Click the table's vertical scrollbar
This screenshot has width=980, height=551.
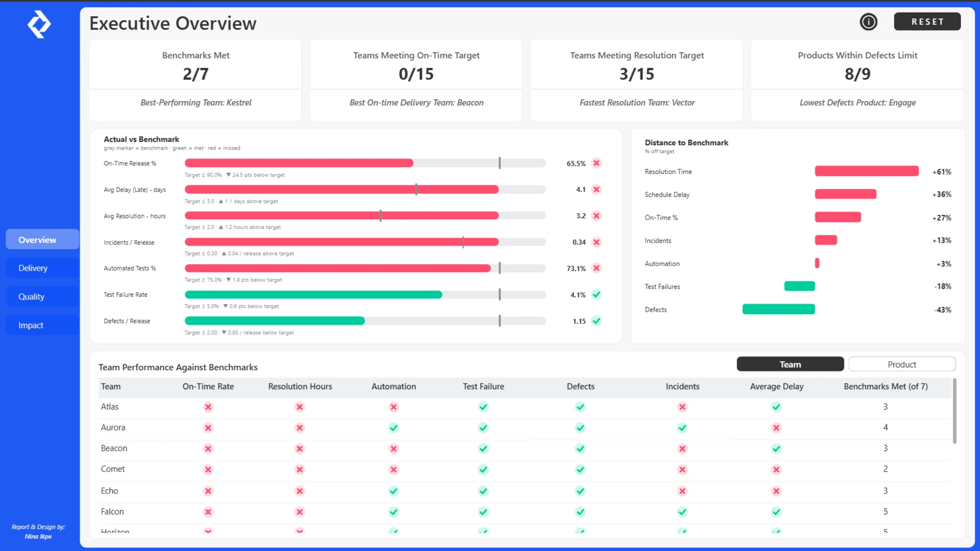tap(954, 411)
